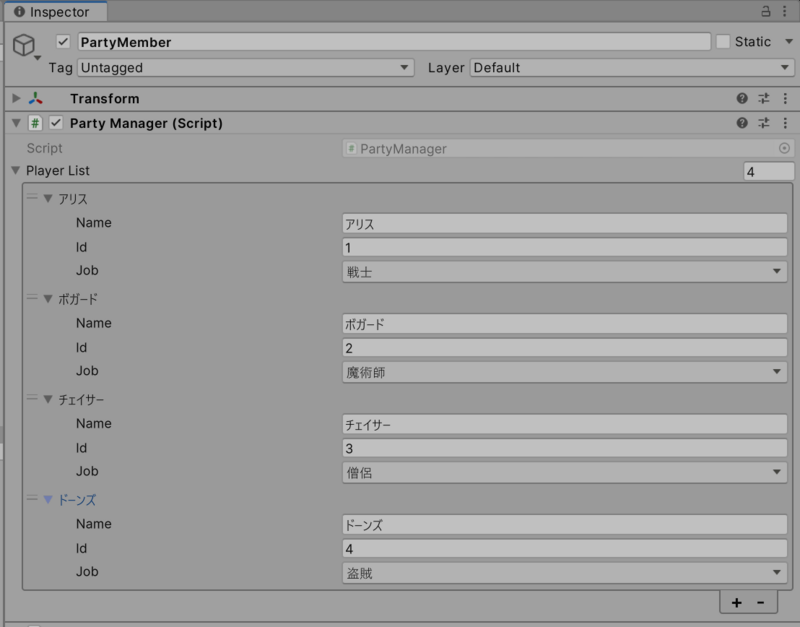Collapse the ボガード list element

[x=48, y=299]
